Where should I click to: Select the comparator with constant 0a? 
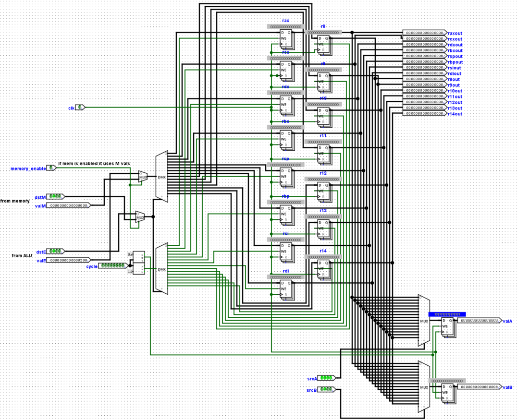[138, 257]
